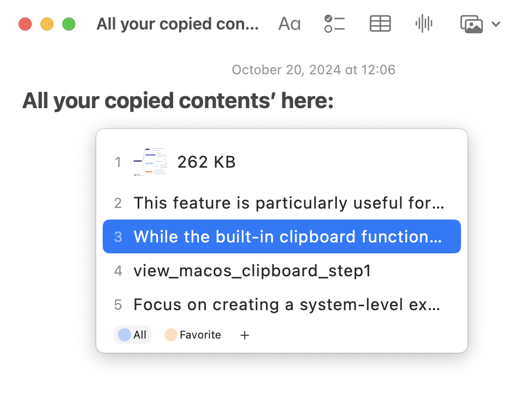Click the orange circle beside Favorite
Image resolution: width=532 pixels, height=403 pixels.
pyautogui.click(x=171, y=335)
